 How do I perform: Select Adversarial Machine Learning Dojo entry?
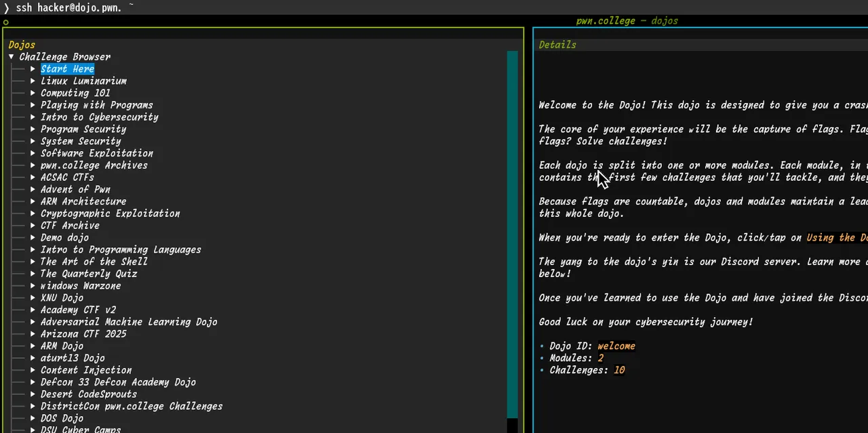129,322
